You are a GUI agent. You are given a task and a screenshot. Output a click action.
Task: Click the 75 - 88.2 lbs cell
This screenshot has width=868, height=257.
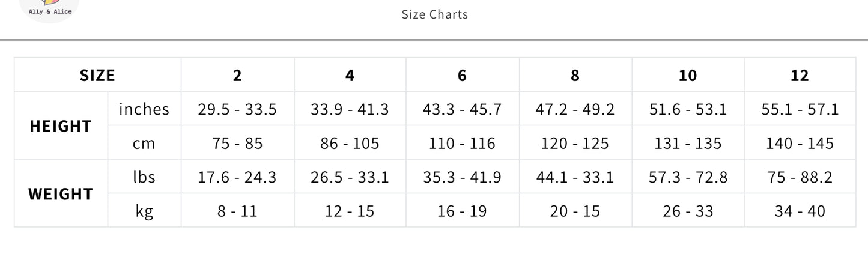(x=800, y=177)
